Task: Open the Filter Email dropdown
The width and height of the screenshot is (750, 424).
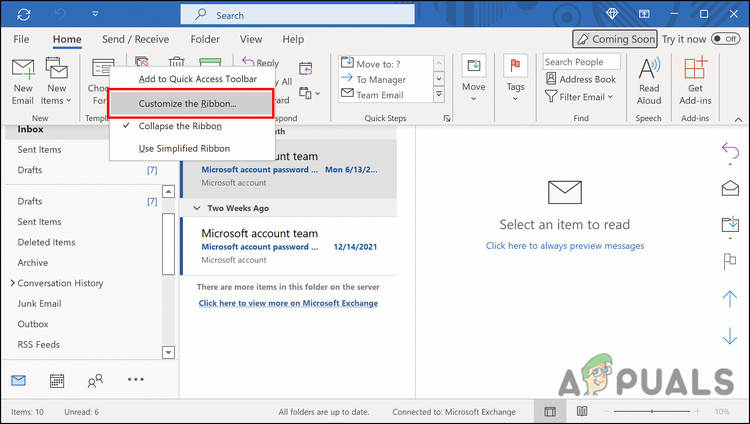Action: (x=579, y=97)
